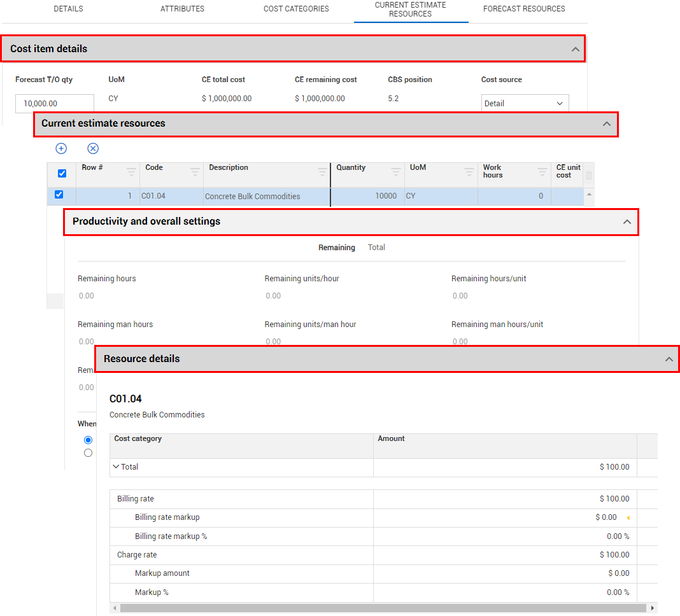Image resolution: width=680 pixels, height=616 pixels.
Task: Switch to the Forecast Resources tab
Action: click(524, 9)
